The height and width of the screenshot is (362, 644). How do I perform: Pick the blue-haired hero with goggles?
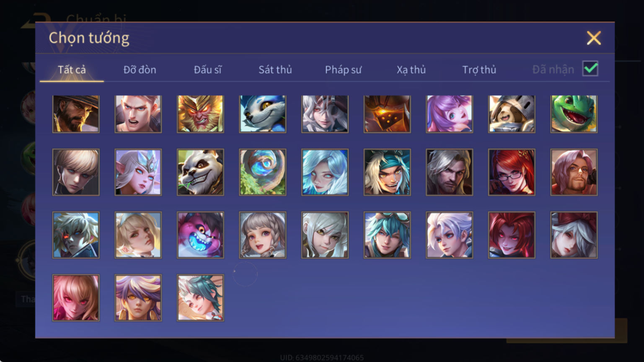point(387,235)
